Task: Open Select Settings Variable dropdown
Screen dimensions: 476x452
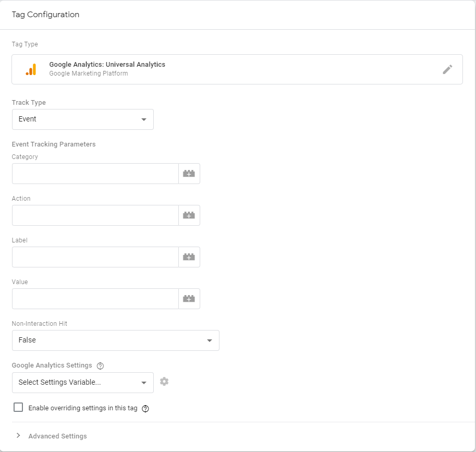Action: click(x=83, y=383)
